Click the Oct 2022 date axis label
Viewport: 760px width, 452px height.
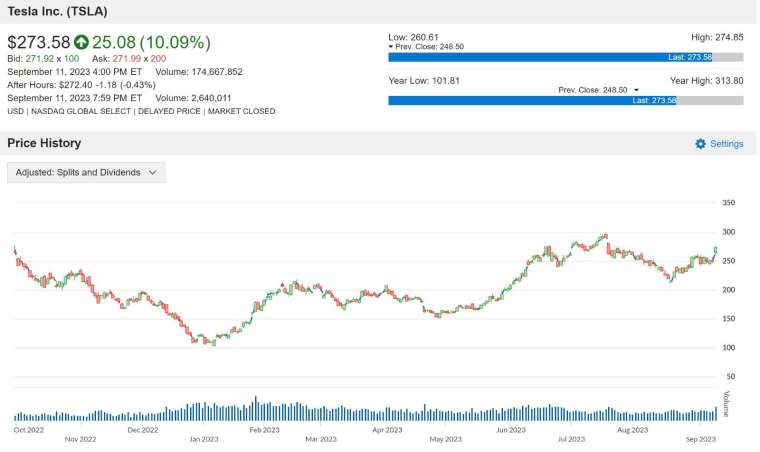click(x=29, y=430)
